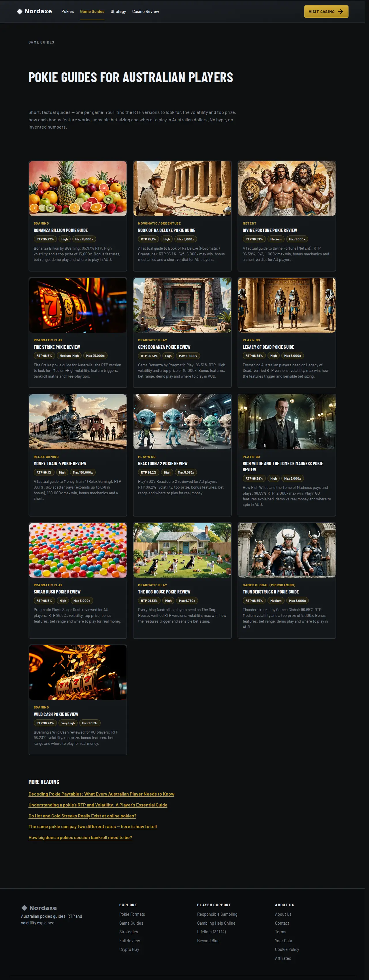Click the Visit Casino button
The height and width of the screenshot is (980, 369).
coord(326,12)
